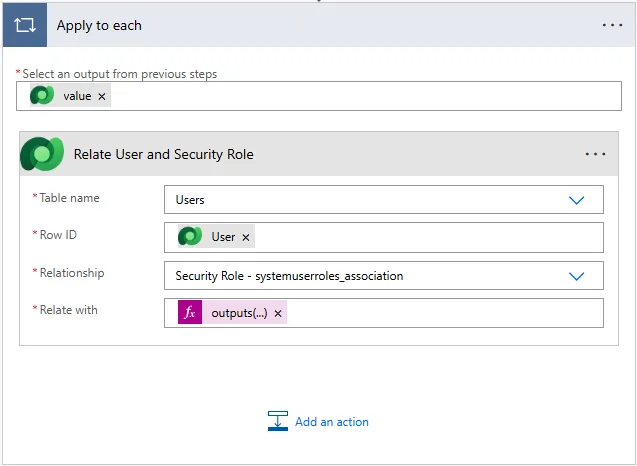Focus the Relate with input field
Image resolution: width=637 pixels, height=466 pixels.
(x=384, y=313)
